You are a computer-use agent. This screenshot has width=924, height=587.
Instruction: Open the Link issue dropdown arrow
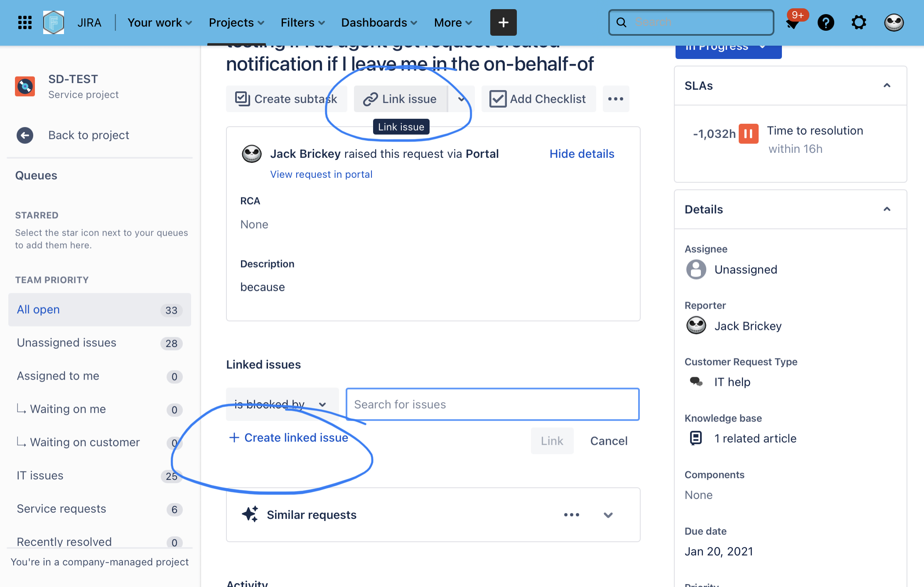click(461, 99)
